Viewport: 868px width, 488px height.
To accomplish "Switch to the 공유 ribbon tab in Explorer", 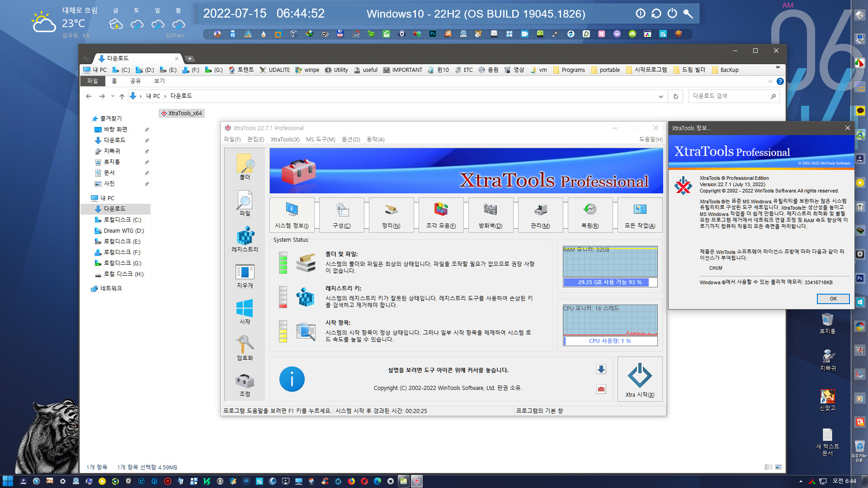I will (x=136, y=81).
